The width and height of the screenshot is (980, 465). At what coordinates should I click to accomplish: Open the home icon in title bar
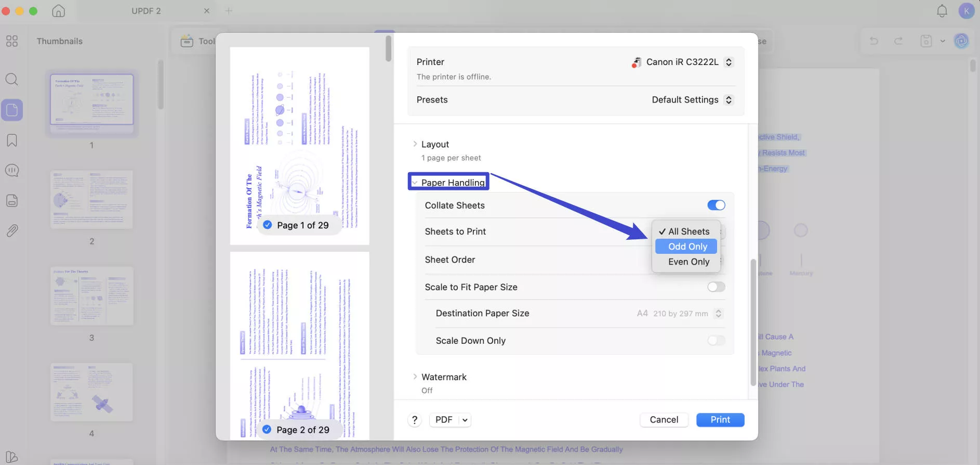pos(59,11)
